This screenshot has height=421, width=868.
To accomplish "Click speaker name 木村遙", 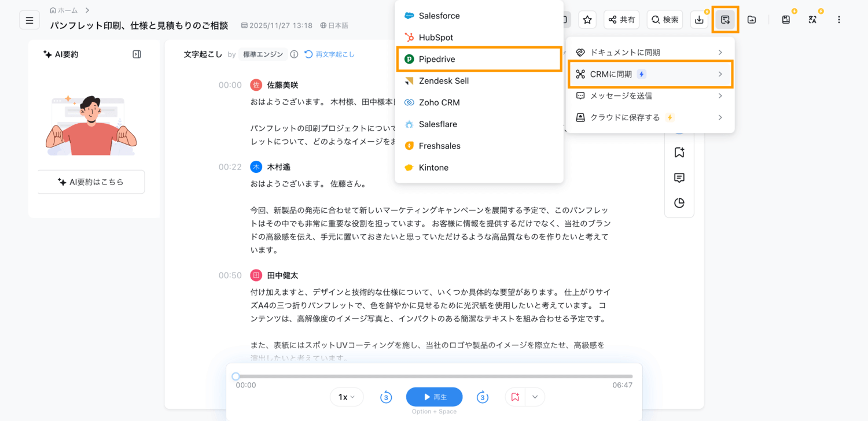I will pos(278,167).
